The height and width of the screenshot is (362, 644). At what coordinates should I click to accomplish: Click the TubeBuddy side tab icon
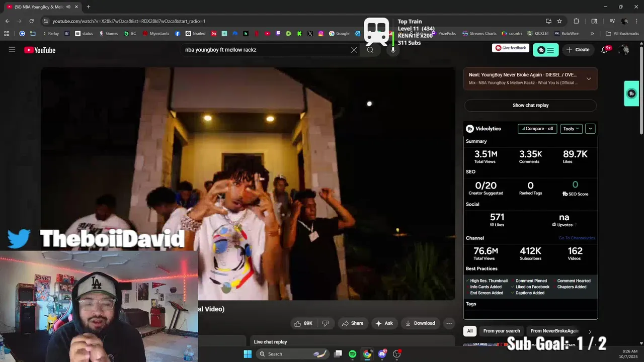tap(631, 94)
